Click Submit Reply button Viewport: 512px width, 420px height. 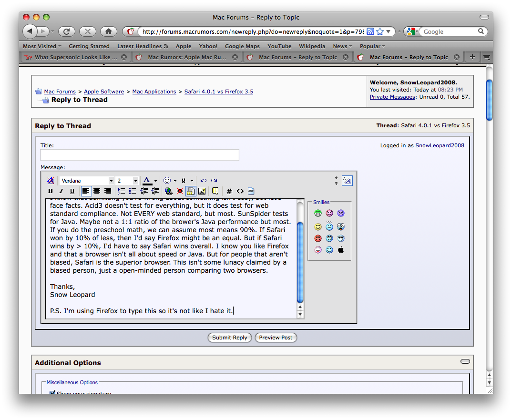pyautogui.click(x=230, y=338)
